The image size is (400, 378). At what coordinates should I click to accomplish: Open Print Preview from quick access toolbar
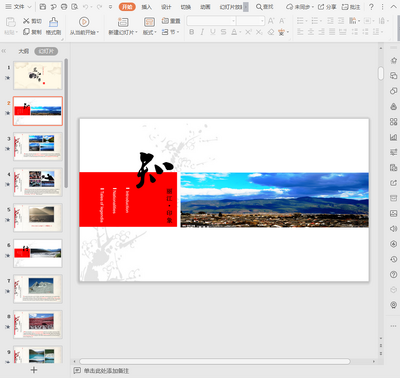[x=75, y=7]
